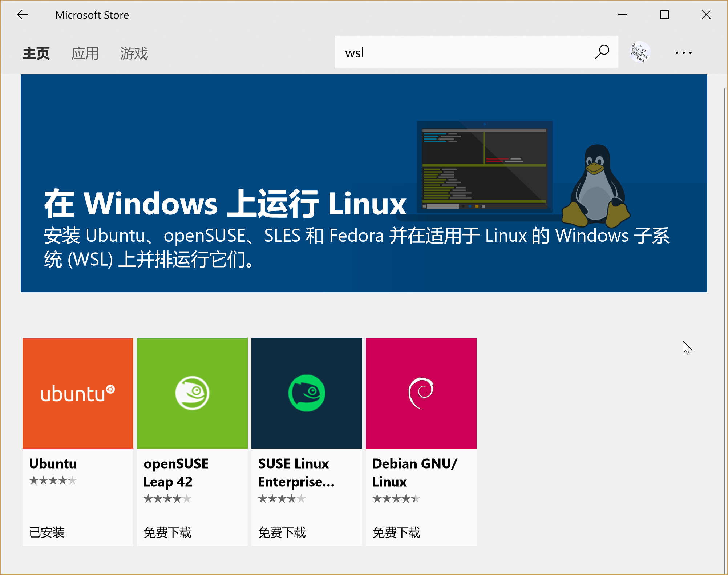
Task: Open the openSUSE Leap 42 tile image
Action: (x=192, y=393)
